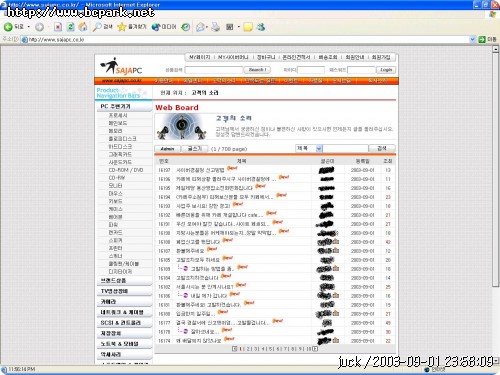The image size is (500, 375).
Task: Click the previous-pages arrow in pagination
Action: [x=234, y=349]
